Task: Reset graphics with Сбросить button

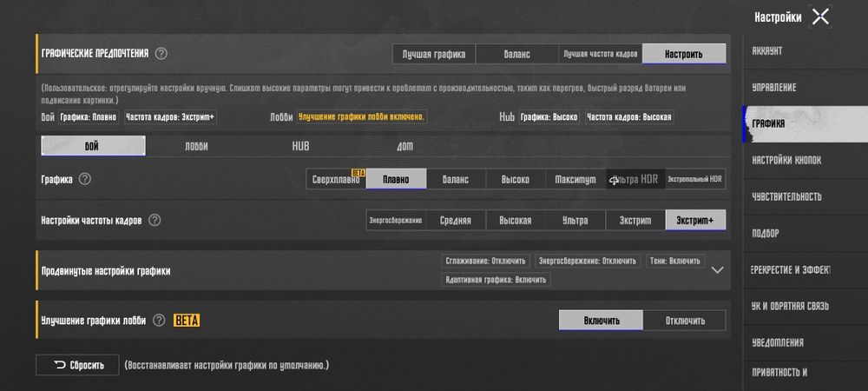Action: [x=77, y=365]
